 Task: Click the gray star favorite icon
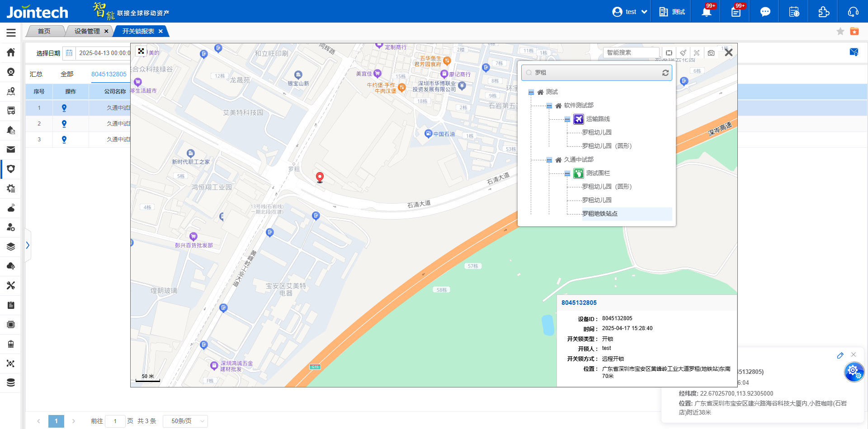click(x=840, y=31)
